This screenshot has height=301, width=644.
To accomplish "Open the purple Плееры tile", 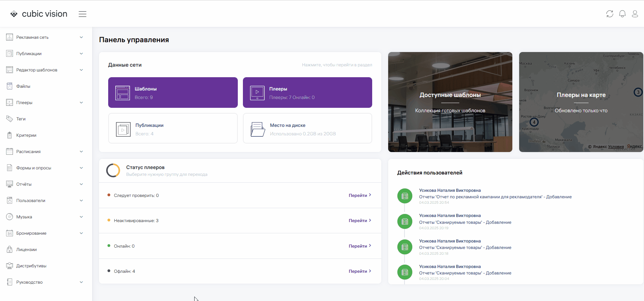I will (x=307, y=93).
